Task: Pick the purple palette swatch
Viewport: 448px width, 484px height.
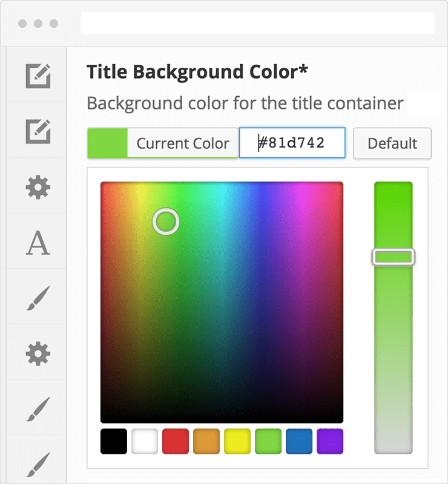Action: pyautogui.click(x=330, y=441)
